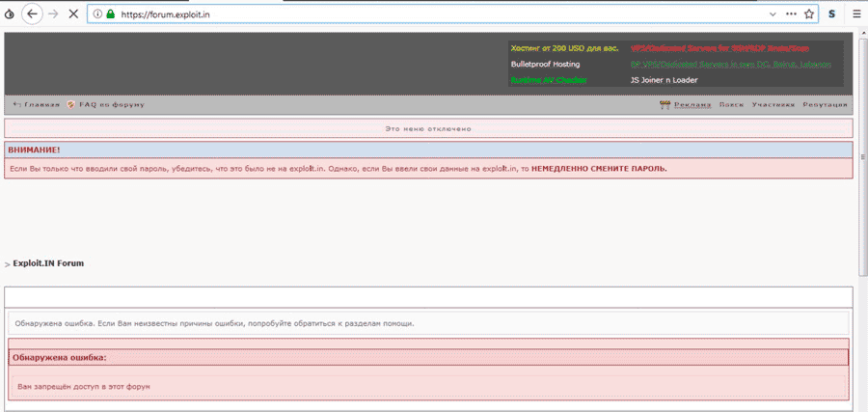Open the Поиск search menu item
The image size is (868, 412).
coord(731,104)
